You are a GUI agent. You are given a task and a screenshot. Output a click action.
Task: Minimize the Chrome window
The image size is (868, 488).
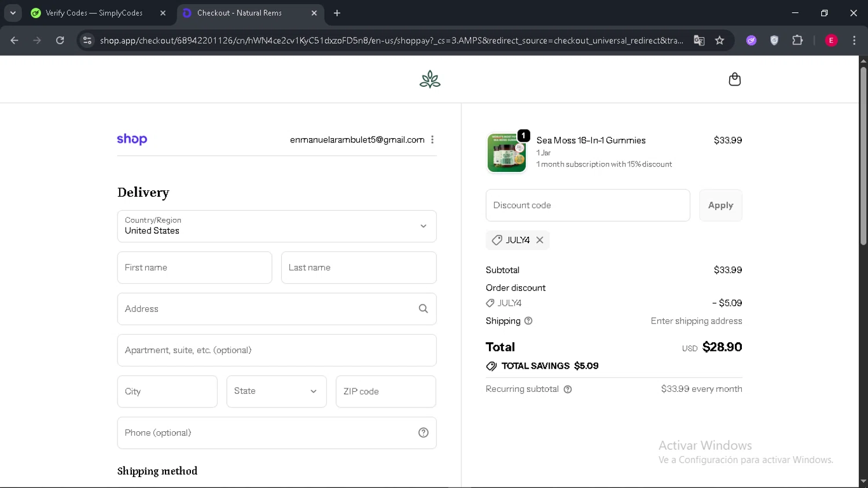click(x=795, y=13)
